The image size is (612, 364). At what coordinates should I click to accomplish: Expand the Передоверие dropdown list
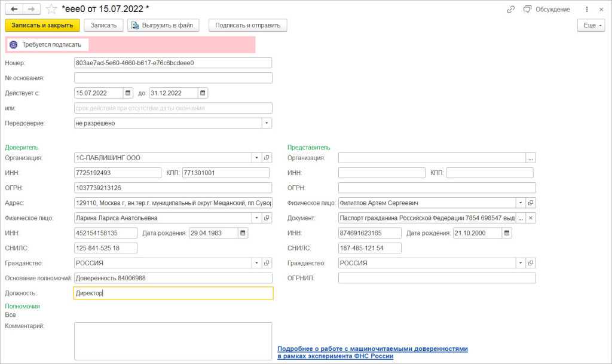pyautogui.click(x=267, y=123)
